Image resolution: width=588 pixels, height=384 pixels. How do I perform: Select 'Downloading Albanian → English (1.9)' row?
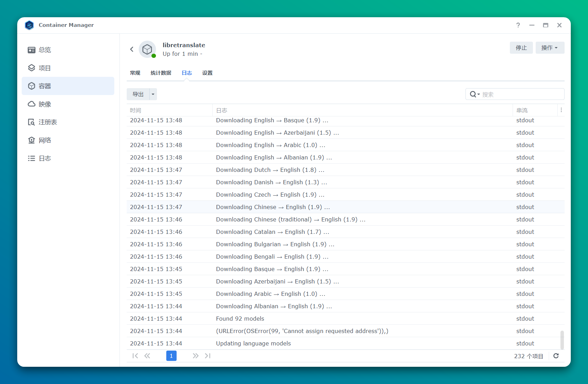coord(346,306)
